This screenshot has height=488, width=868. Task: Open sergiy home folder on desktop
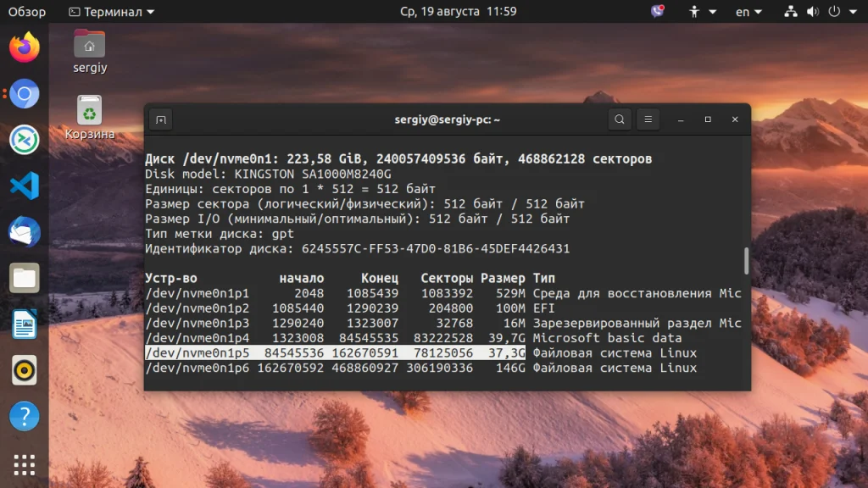point(90,52)
